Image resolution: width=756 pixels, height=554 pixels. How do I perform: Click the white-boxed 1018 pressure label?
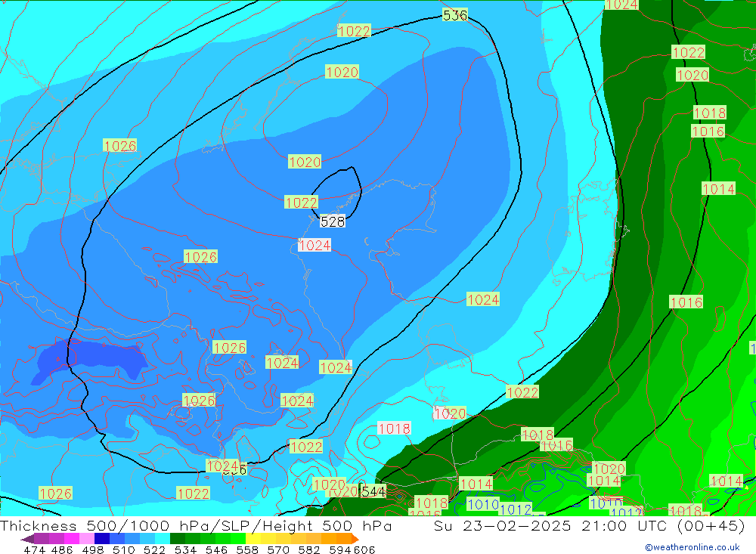click(395, 428)
